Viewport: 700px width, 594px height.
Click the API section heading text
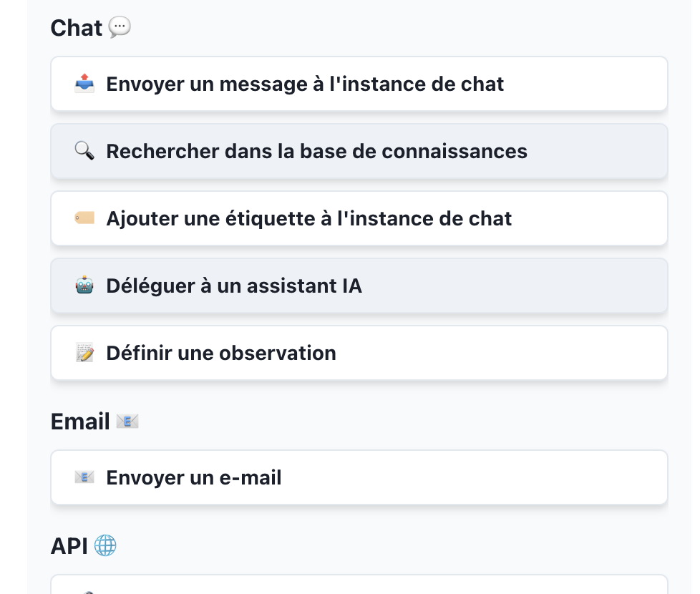[69, 547]
